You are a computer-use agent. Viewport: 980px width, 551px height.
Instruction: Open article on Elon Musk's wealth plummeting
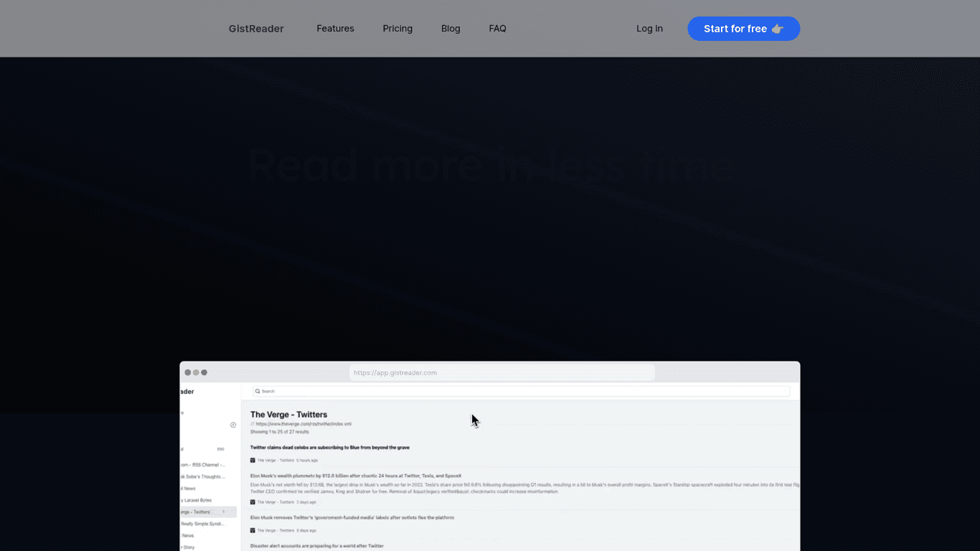[355, 476]
